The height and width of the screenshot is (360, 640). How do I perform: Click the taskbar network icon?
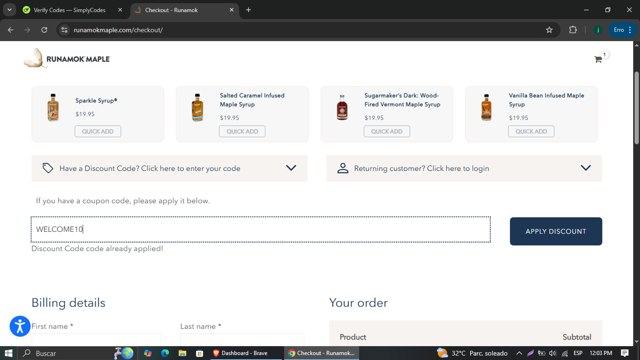click(x=564, y=353)
